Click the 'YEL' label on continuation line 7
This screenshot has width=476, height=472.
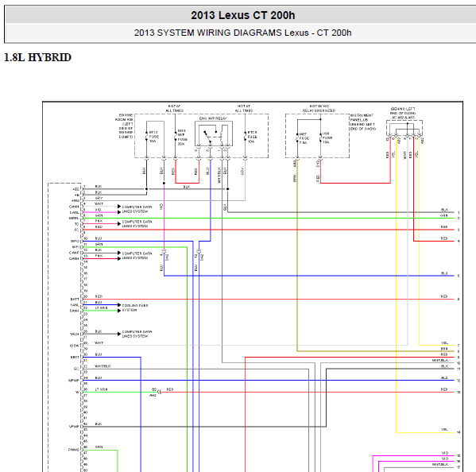click(x=444, y=342)
